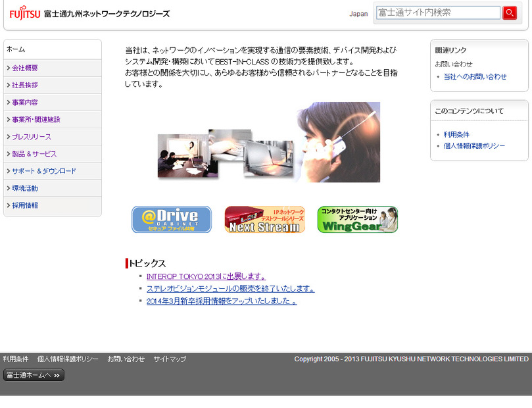Click このコンテンツについて panel heading
Viewport: 532px width, 408px height.
click(x=470, y=111)
